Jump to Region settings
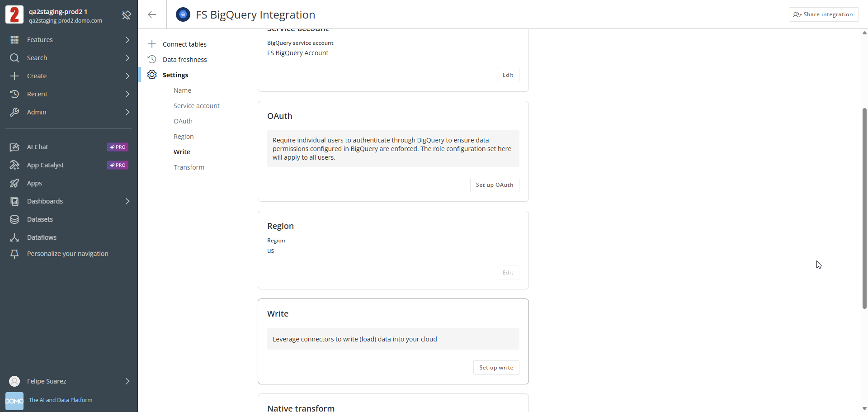This screenshot has height=412, width=868. (184, 137)
